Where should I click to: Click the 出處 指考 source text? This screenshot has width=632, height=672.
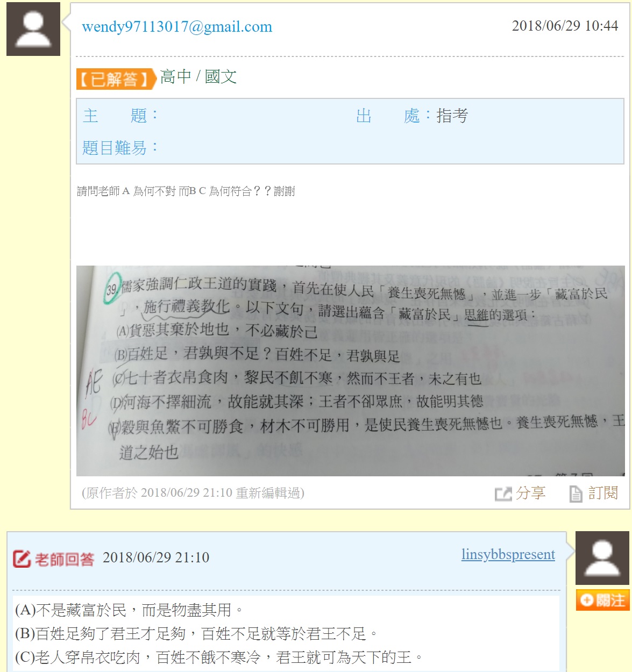click(412, 116)
